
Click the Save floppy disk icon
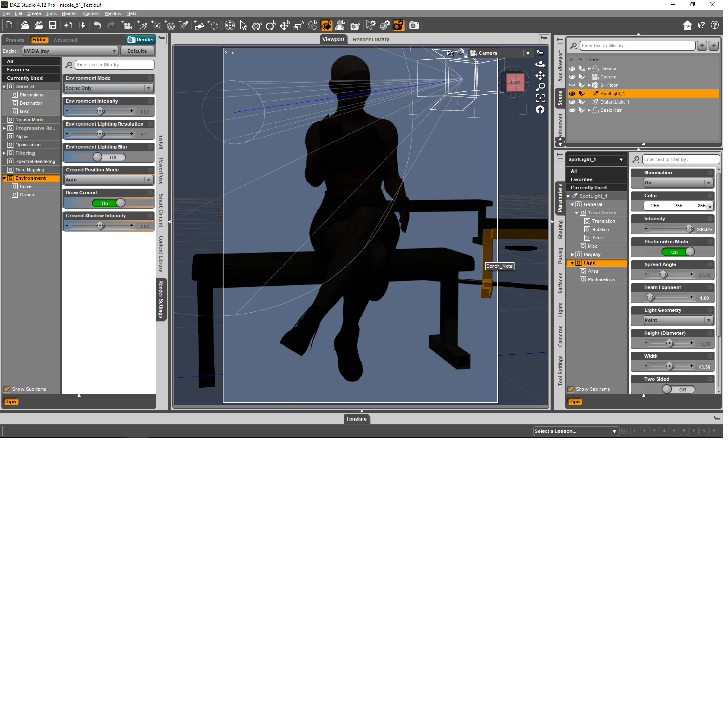53,25
